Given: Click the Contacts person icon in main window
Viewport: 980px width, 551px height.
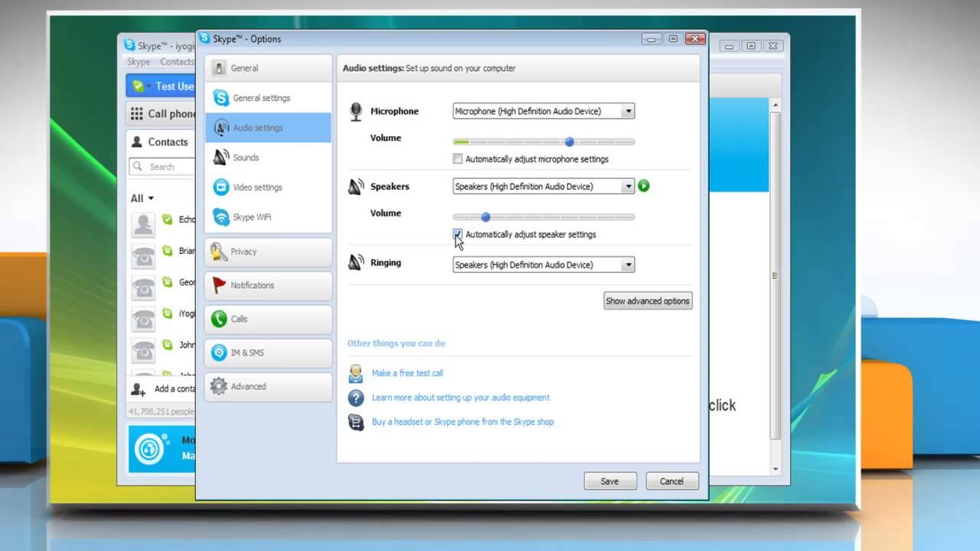Looking at the screenshot, I should [x=137, y=142].
